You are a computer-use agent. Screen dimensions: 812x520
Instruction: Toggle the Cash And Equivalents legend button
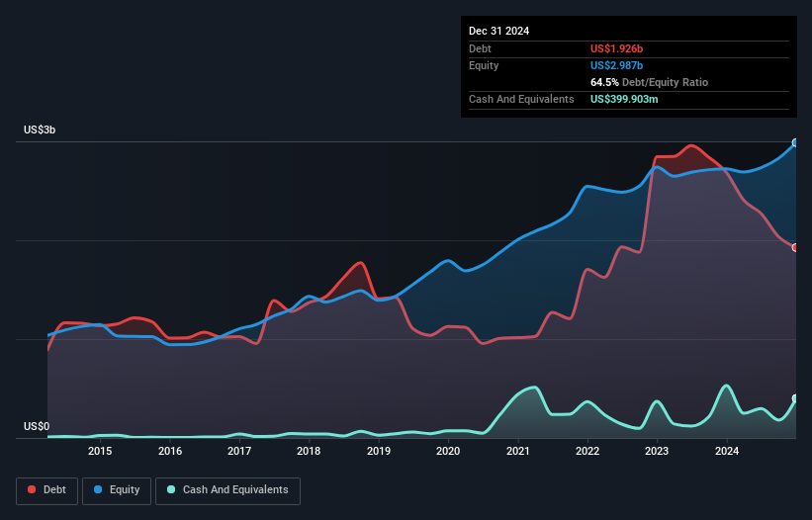(227, 490)
